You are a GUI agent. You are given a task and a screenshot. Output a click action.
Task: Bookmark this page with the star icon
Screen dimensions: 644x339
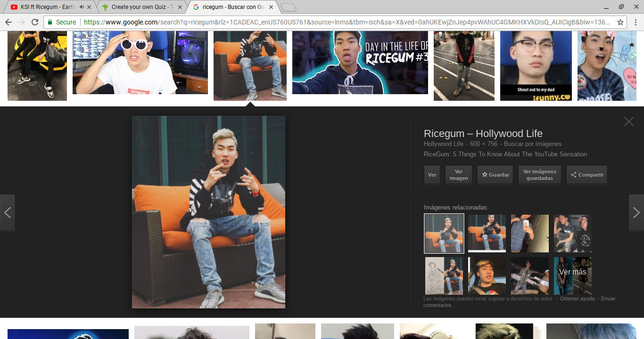(x=620, y=22)
